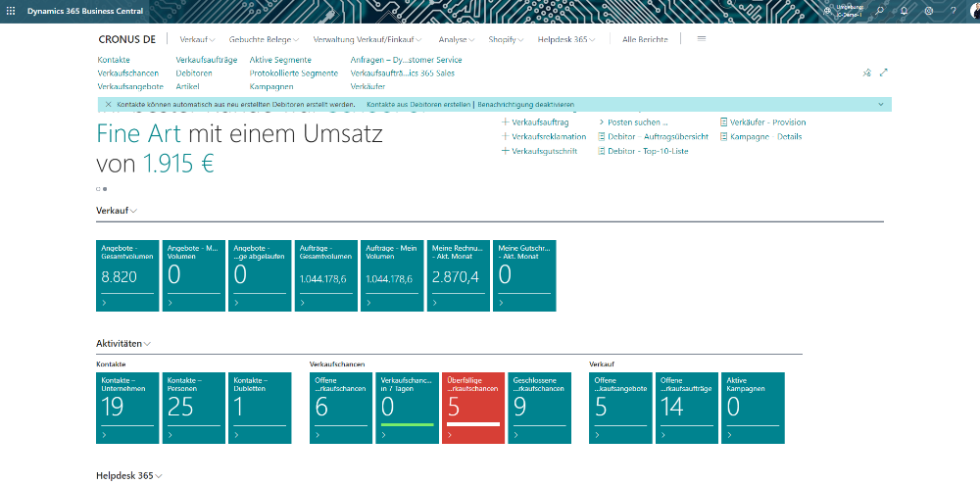The height and width of the screenshot is (485, 980).
Task: Click the headline value 1.915 €
Action: pos(178,164)
